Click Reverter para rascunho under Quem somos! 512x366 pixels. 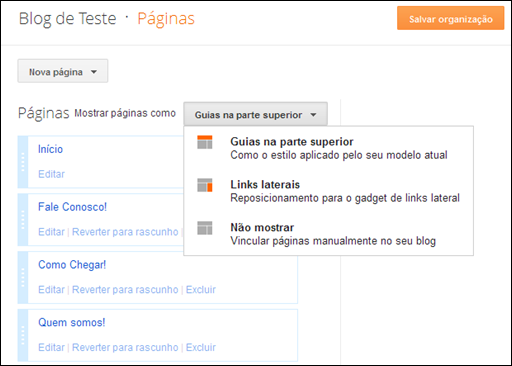tap(125, 347)
